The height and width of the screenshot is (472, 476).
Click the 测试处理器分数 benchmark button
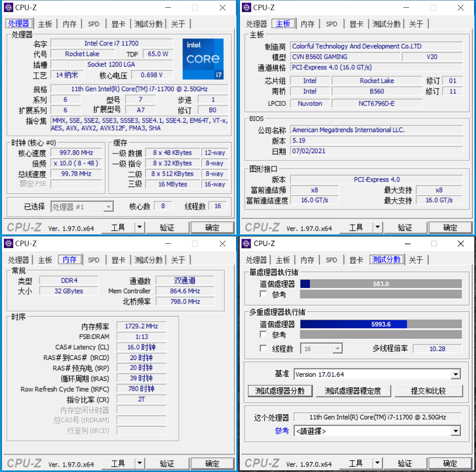tap(280, 391)
